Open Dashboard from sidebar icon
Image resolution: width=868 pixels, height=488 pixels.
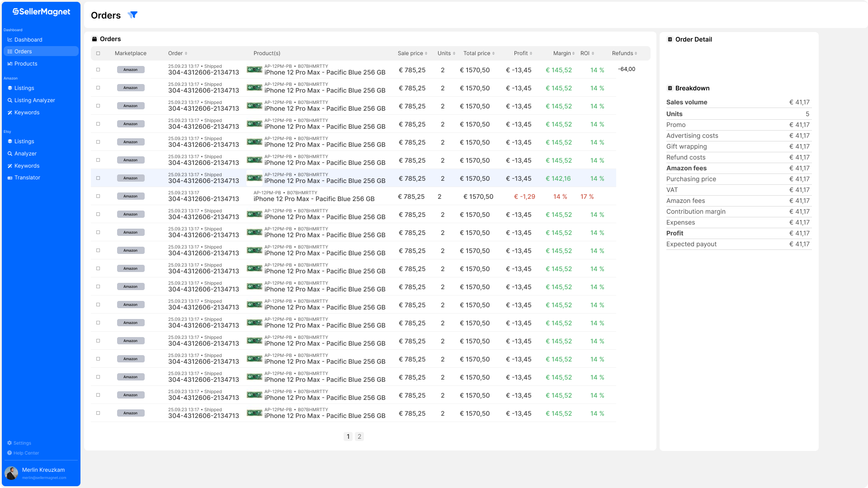tap(10, 40)
